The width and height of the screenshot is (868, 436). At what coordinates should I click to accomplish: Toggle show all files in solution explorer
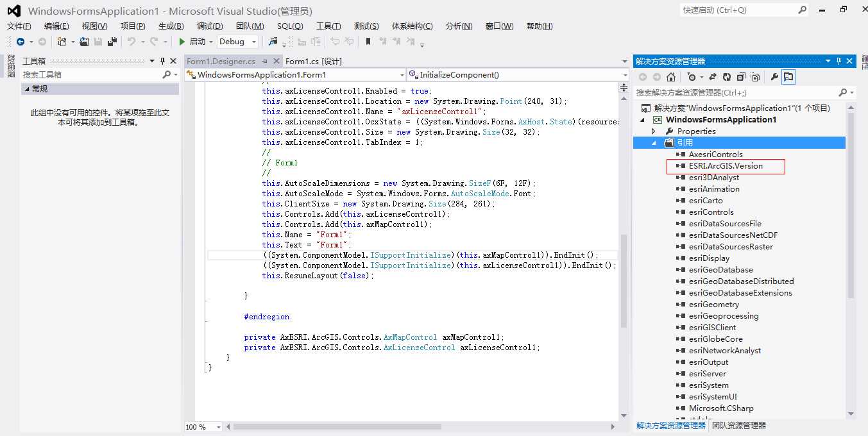[755, 77]
